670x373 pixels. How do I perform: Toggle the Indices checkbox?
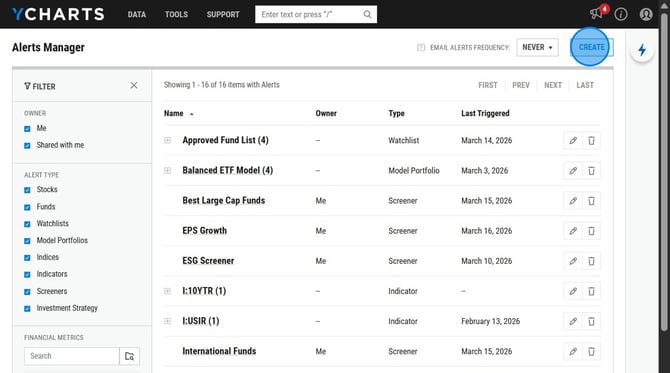(x=27, y=258)
